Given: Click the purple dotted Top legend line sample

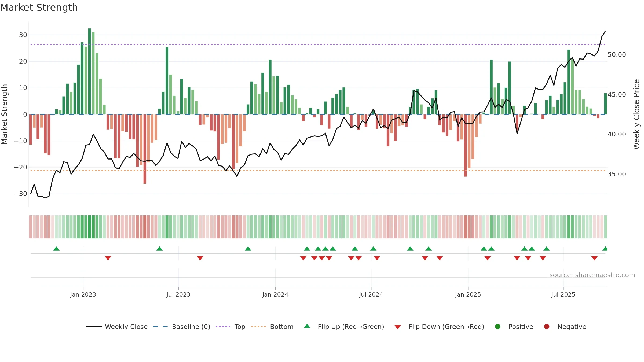Looking at the screenshot, I should point(223,327).
